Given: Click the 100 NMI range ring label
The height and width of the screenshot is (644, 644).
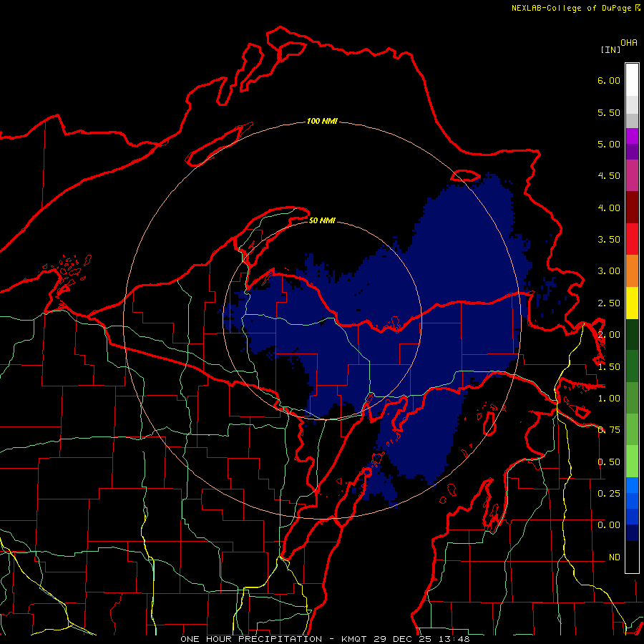Looking at the screenshot, I should tap(322, 121).
